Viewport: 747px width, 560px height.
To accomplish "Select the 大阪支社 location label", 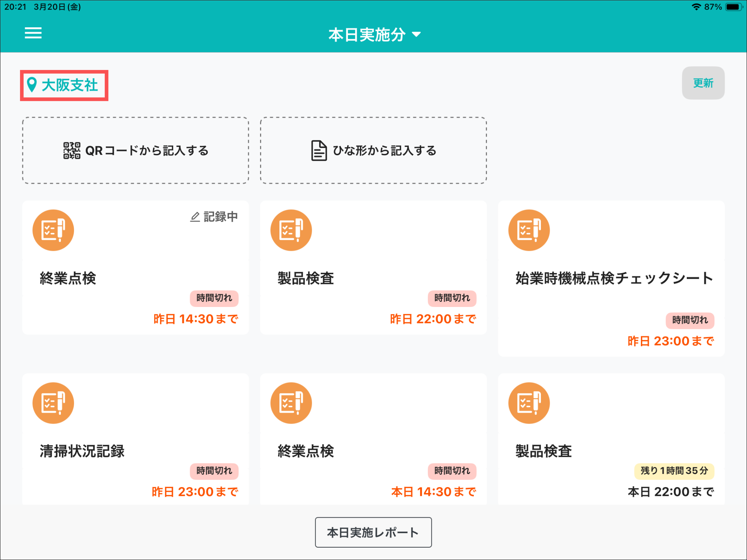I will pos(70,85).
